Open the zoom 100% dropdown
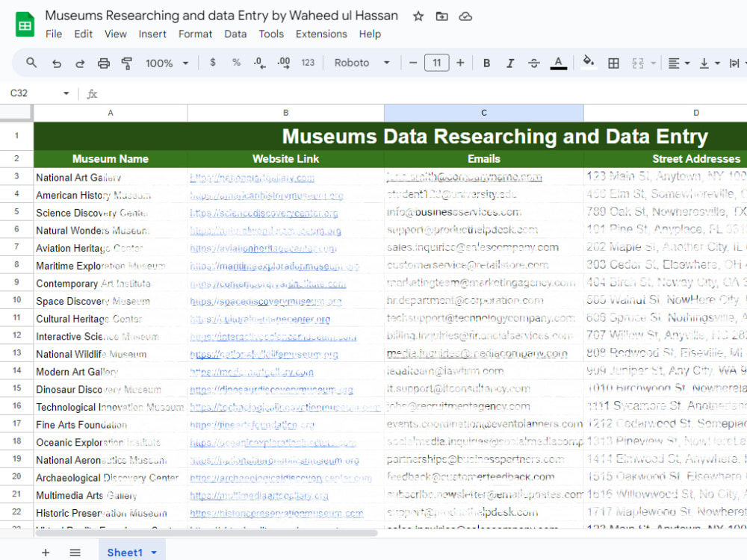Screen dimensions: 747x560 click(167, 63)
